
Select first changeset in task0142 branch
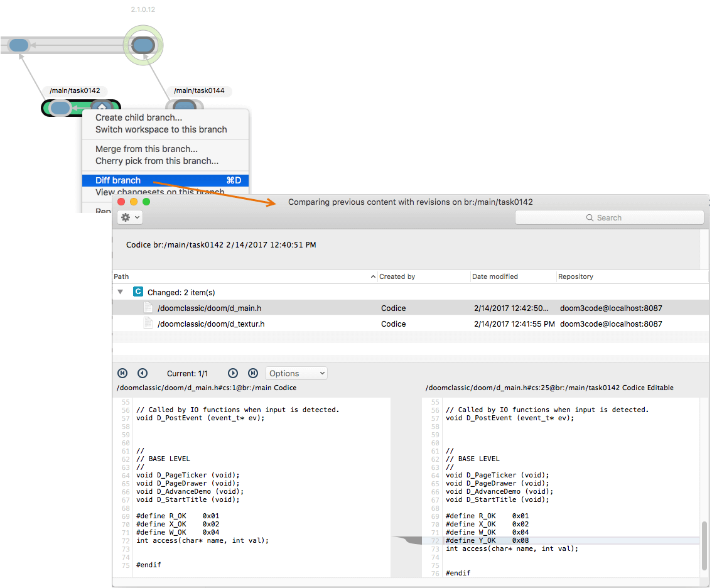tap(60, 108)
